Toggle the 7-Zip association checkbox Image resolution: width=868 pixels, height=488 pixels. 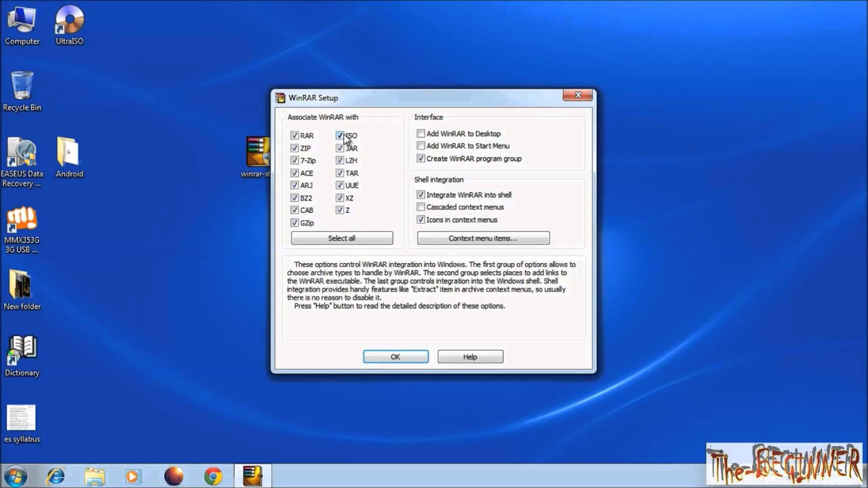click(294, 161)
